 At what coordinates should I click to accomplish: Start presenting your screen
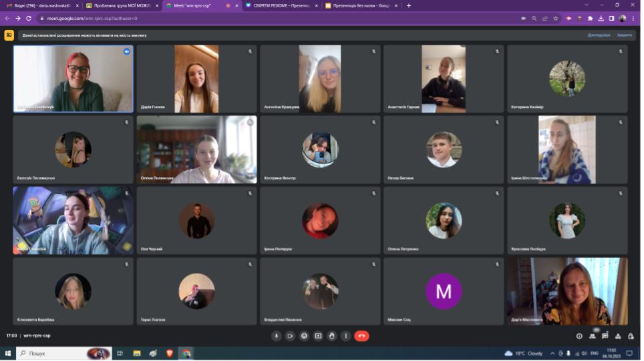coord(318,336)
